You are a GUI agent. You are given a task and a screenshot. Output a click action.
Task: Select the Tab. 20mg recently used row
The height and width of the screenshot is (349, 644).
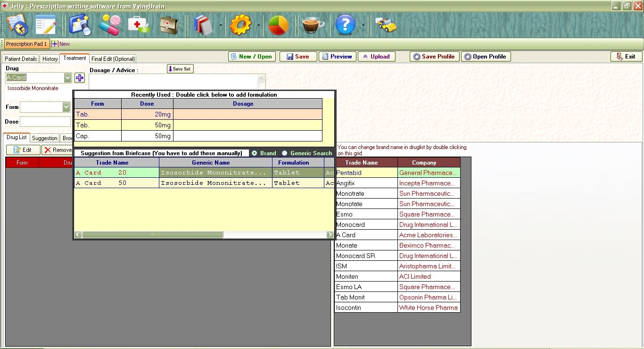[198, 114]
